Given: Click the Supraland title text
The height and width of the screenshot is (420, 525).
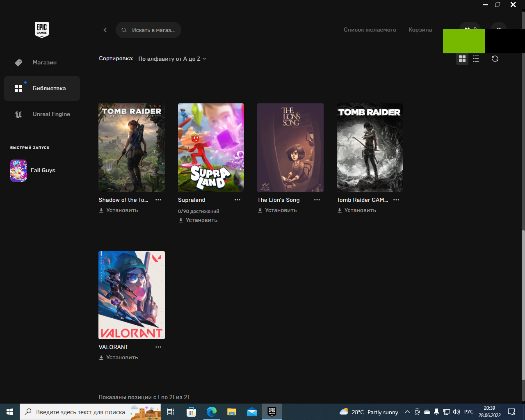Looking at the screenshot, I should click(192, 200).
